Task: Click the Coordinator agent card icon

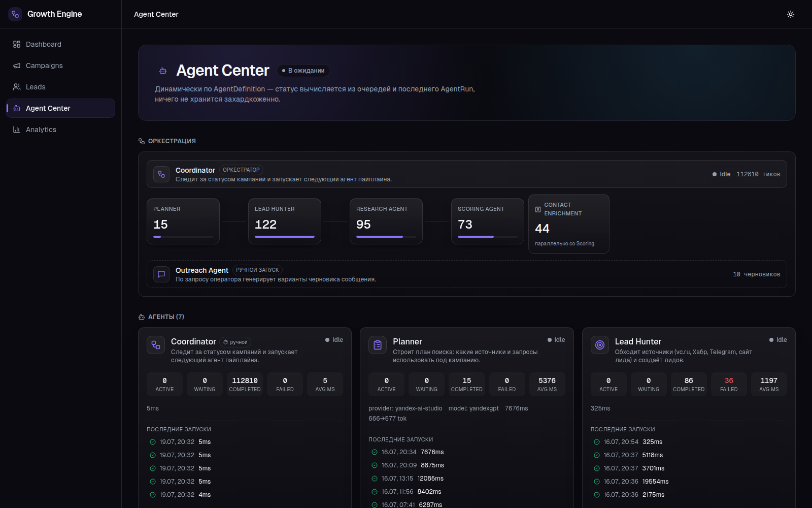Action: coord(156,345)
